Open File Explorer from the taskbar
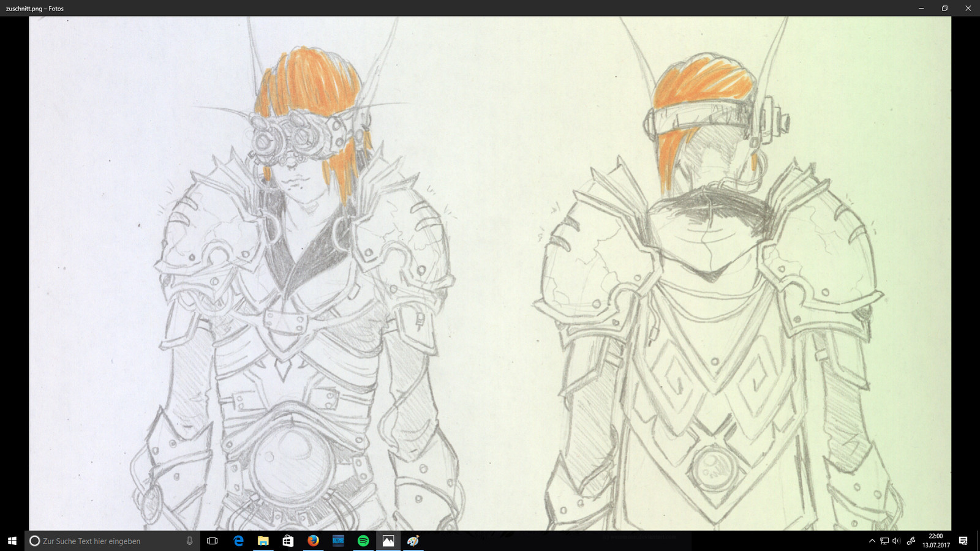980x551 pixels. point(263,541)
